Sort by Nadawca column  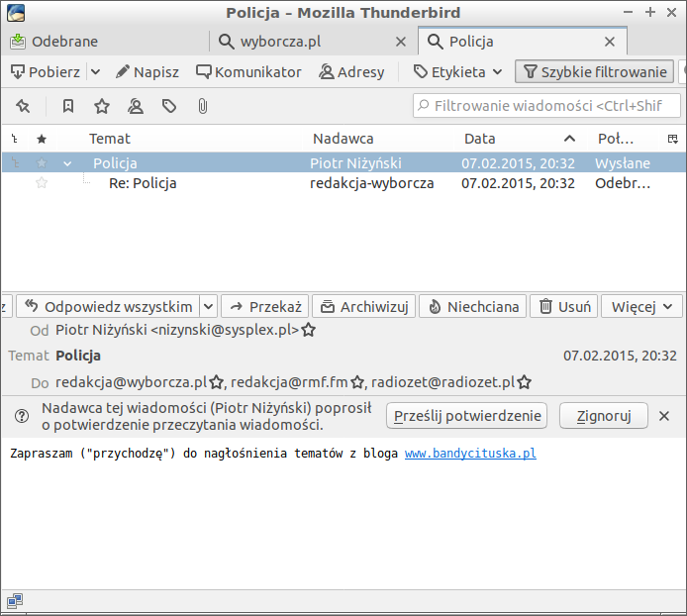pyautogui.click(x=343, y=139)
